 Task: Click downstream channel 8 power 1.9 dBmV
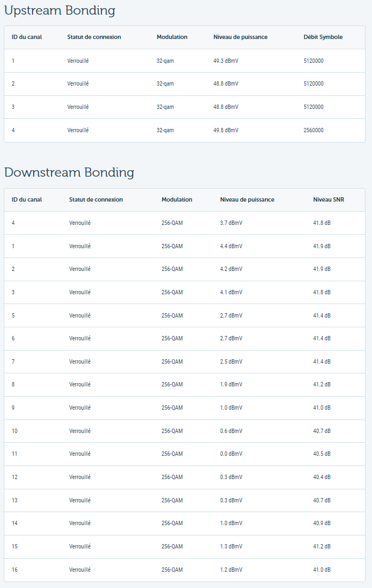point(231,384)
